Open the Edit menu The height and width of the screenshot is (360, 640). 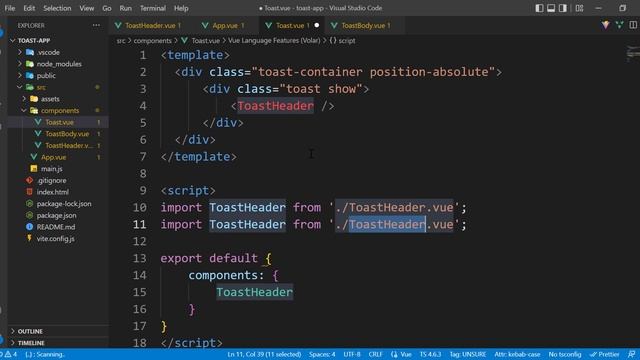(x=29, y=8)
